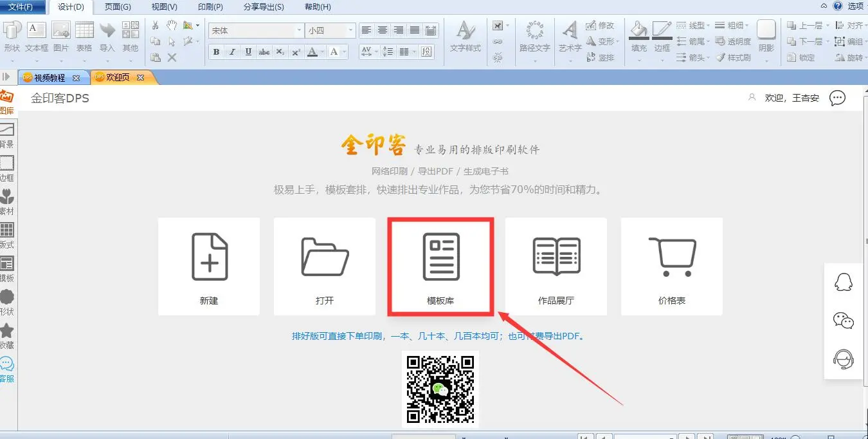Open the 价格表 shopping cart card

point(672,266)
